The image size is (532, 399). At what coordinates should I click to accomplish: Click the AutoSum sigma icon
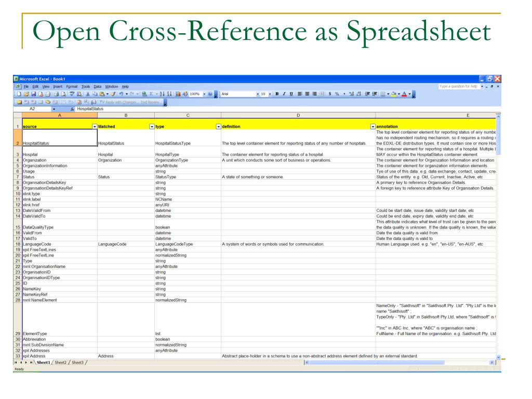point(151,94)
